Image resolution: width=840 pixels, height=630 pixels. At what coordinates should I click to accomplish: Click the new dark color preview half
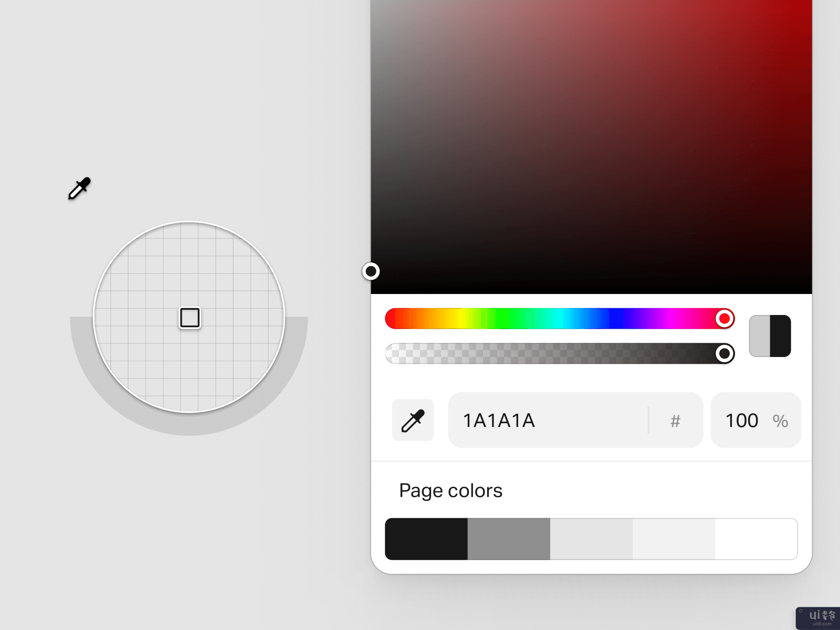click(780, 336)
